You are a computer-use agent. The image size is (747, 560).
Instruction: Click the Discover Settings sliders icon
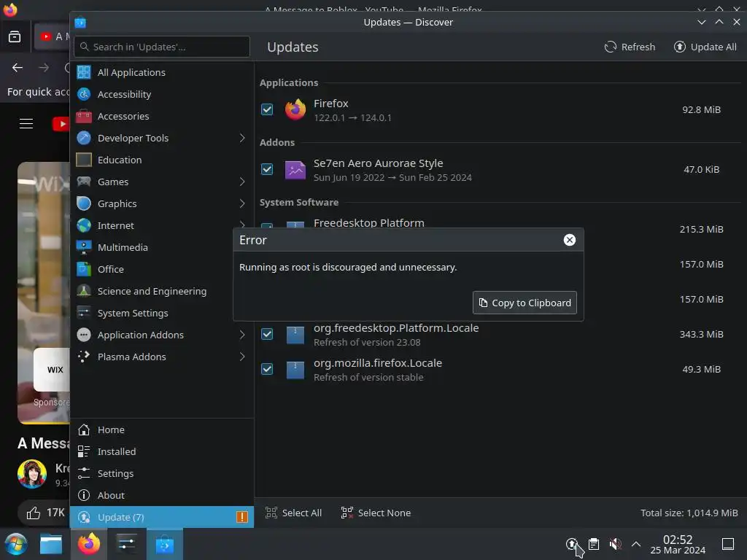(x=84, y=473)
